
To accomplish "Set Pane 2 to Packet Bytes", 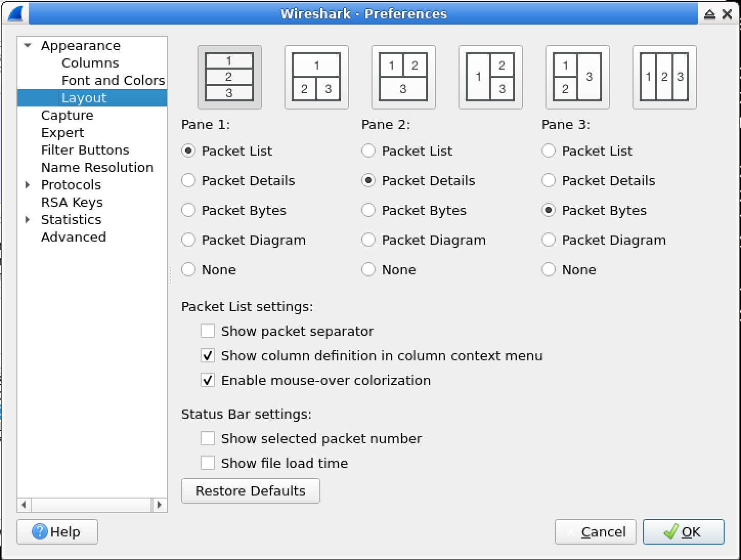I will (414, 210).
